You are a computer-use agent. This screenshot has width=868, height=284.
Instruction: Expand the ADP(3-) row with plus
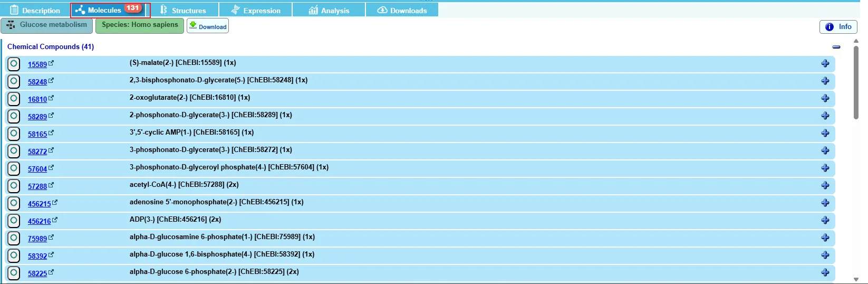coord(825,221)
